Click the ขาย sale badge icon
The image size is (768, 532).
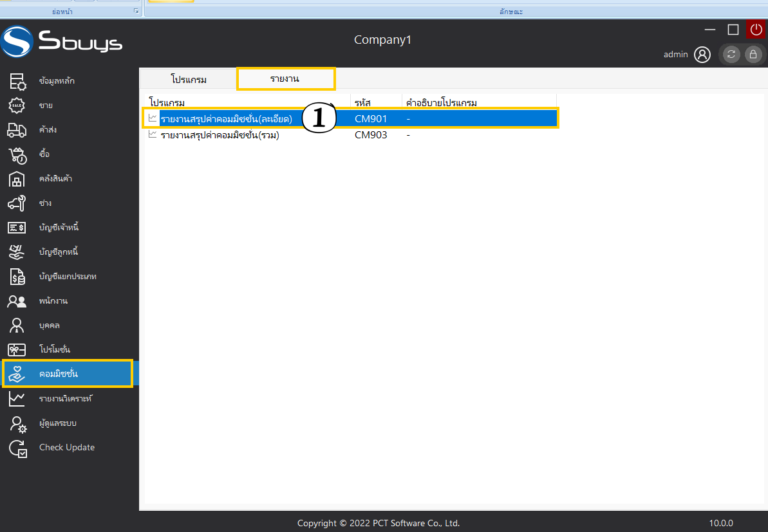(x=17, y=105)
